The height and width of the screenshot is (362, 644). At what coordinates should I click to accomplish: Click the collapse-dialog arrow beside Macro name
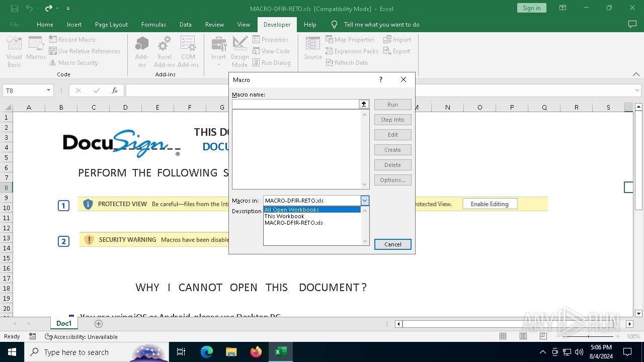click(x=364, y=104)
